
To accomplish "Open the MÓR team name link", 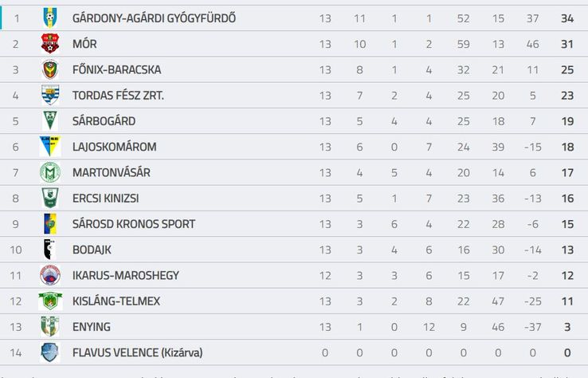I will click(84, 44).
